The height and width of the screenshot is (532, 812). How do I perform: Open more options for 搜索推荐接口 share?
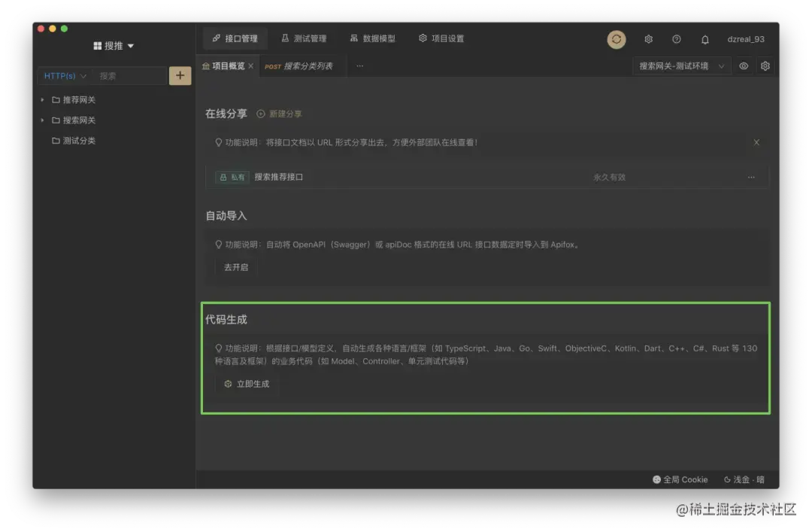point(751,177)
